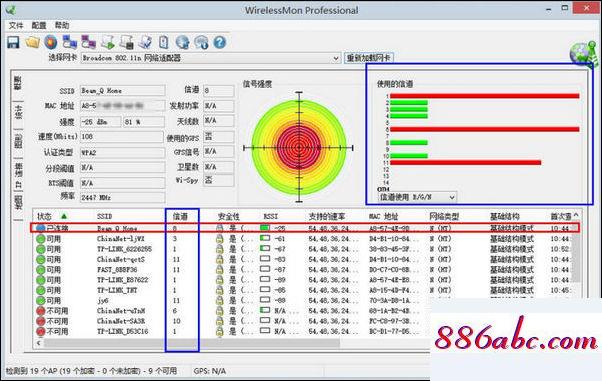
Task: Open the 配置 menu
Action: [39, 25]
